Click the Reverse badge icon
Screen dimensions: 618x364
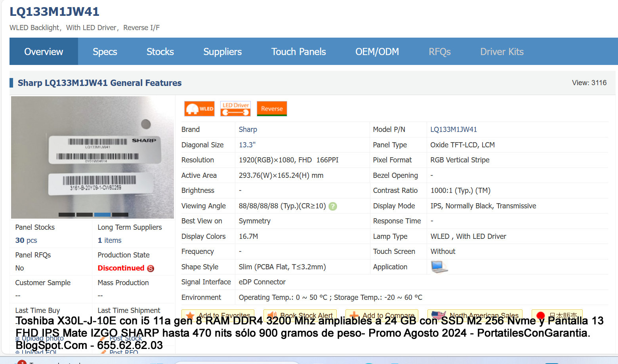pyautogui.click(x=272, y=109)
